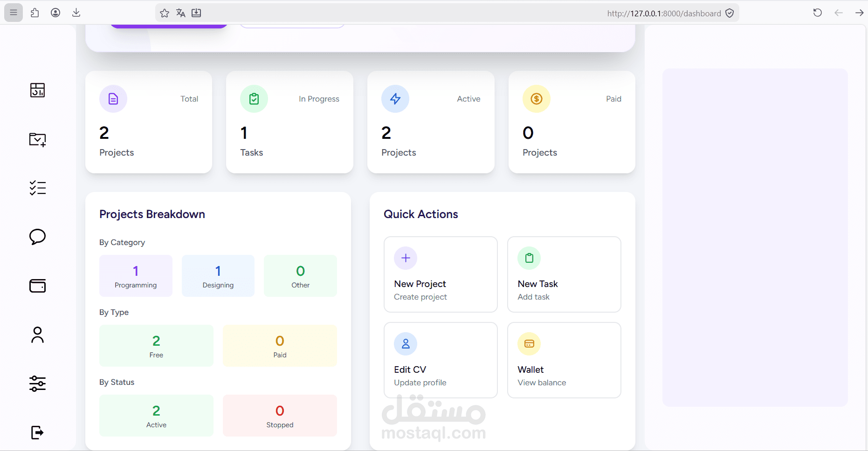Click the address bar URL 127.0.0.1:8000/dashboard

664,14
